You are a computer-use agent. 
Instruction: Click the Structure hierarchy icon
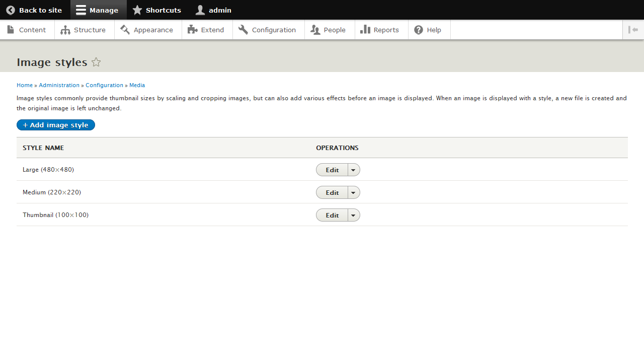click(x=65, y=30)
